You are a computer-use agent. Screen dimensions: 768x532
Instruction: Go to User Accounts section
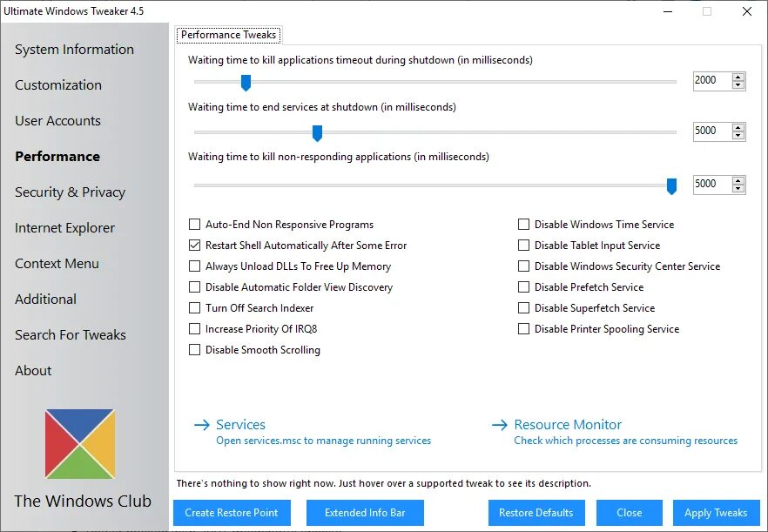tap(57, 121)
